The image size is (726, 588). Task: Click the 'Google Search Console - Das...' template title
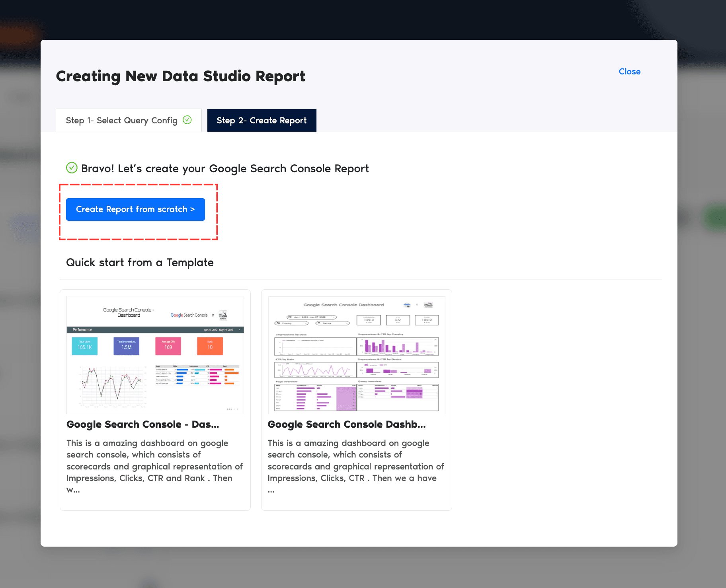tap(142, 424)
